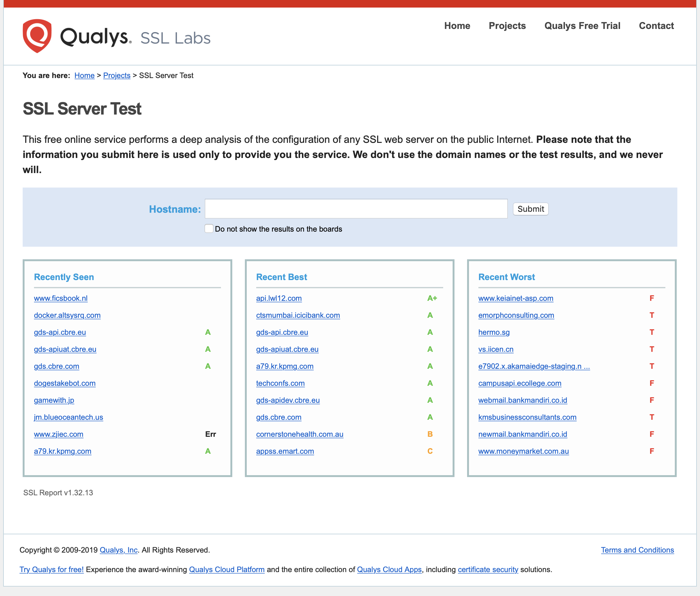Open webmail.bankmandiri.co.id link
This screenshot has height=596, width=700.
(522, 400)
